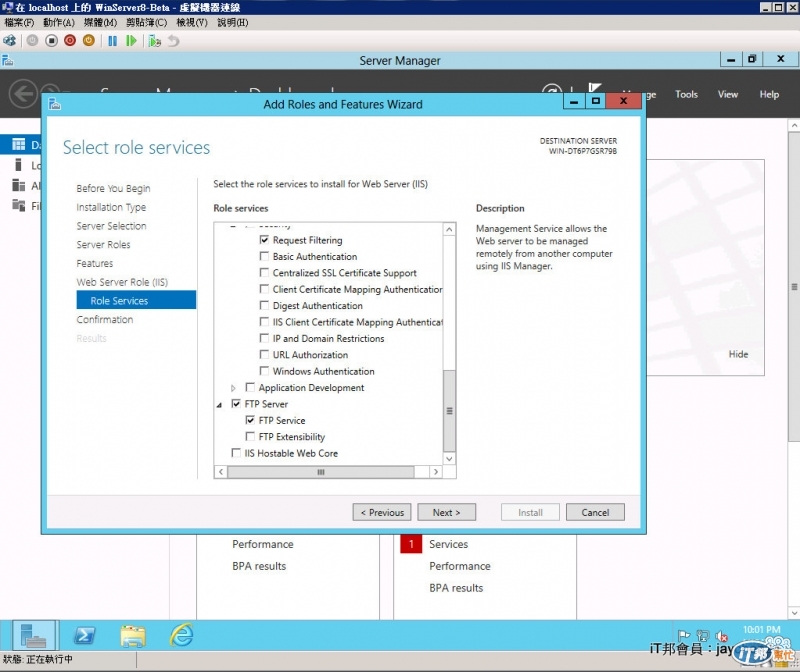Check FTP Extensibility
This screenshot has width=800, height=672.
[x=250, y=436]
